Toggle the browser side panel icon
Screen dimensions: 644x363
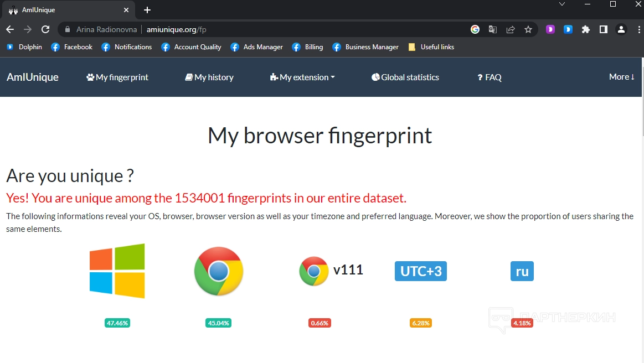[604, 29]
